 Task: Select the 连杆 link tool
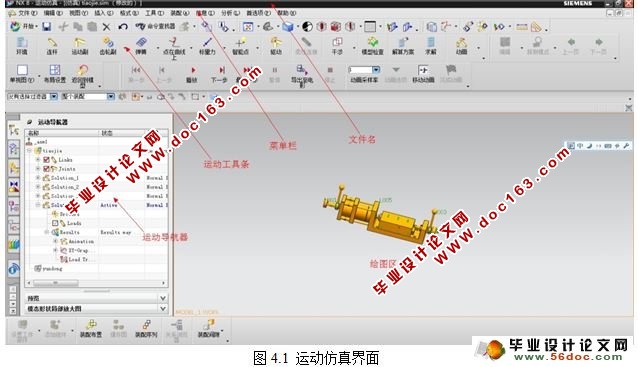pos(52,46)
